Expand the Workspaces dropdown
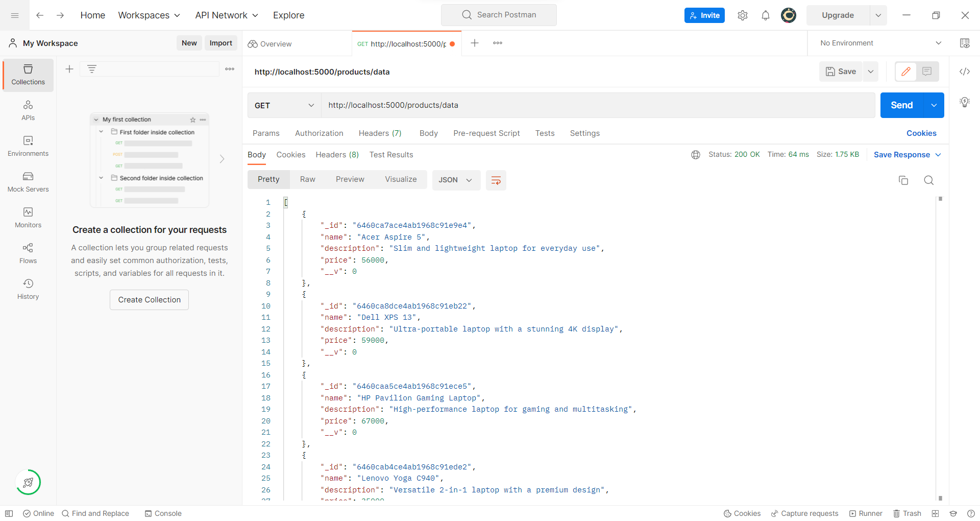The image size is (980, 521). pos(149,15)
